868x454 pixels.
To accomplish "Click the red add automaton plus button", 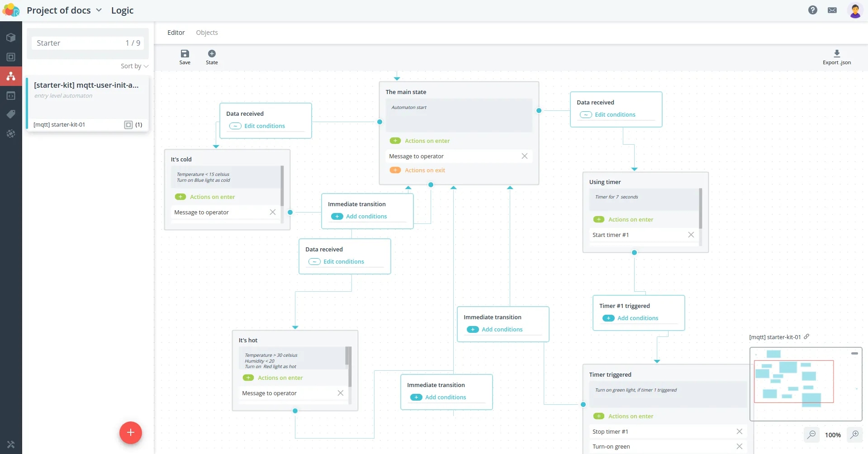I will coord(131,433).
